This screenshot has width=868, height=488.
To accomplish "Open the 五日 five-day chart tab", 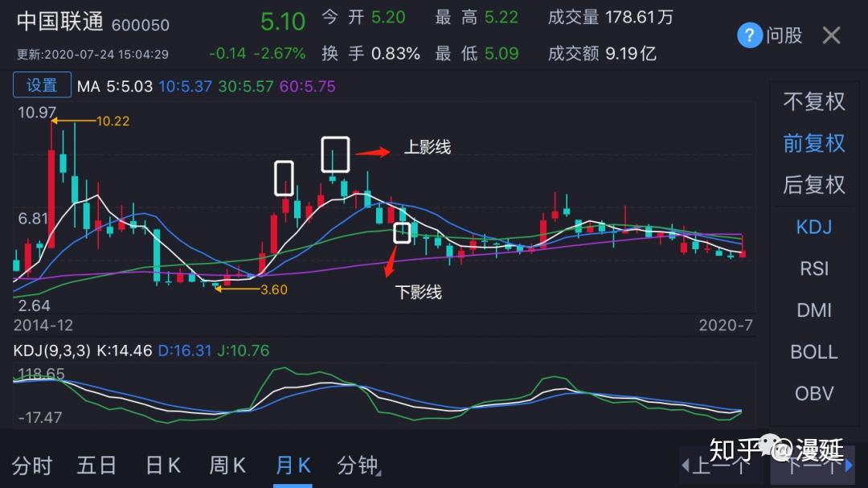I will click(96, 465).
